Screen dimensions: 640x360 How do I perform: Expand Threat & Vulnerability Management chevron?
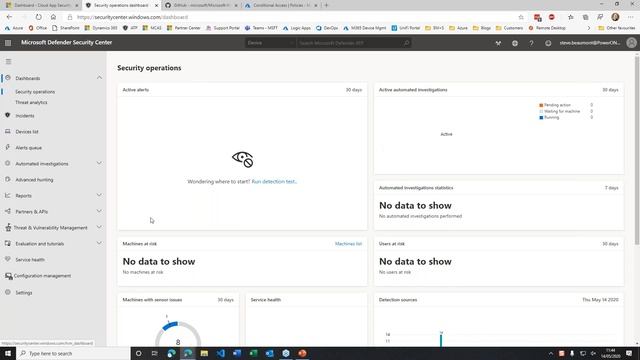tap(99, 227)
